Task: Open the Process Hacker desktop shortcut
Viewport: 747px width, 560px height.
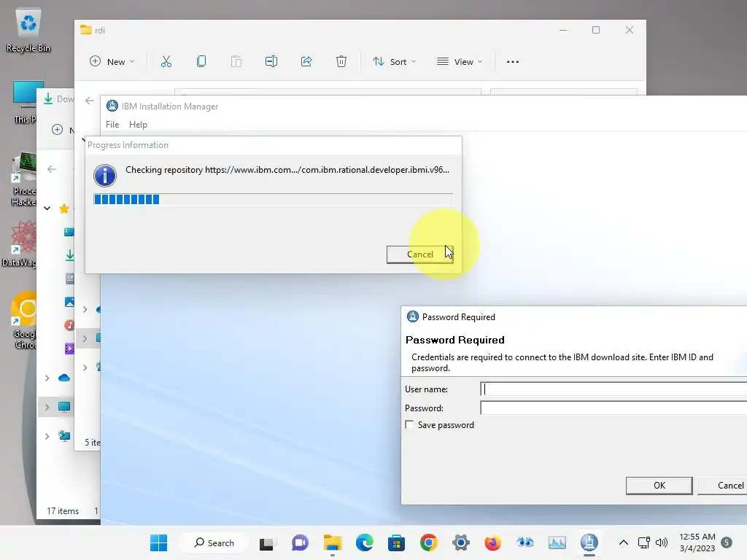Action: tap(24, 180)
